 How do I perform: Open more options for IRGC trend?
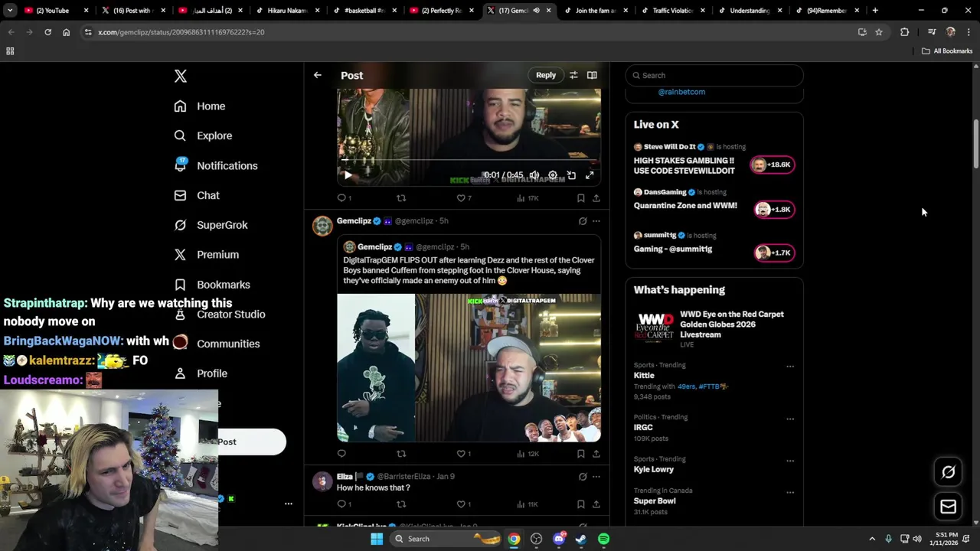pyautogui.click(x=790, y=419)
